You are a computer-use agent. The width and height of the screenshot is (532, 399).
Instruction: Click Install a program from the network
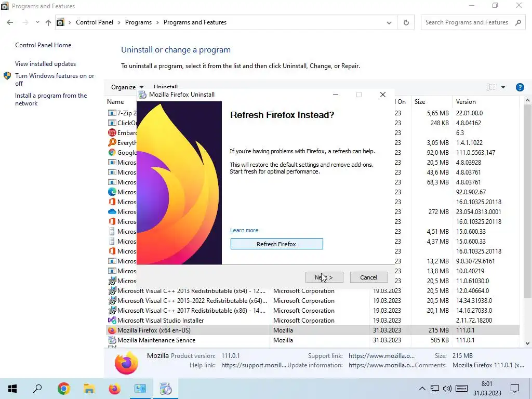(51, 99)
